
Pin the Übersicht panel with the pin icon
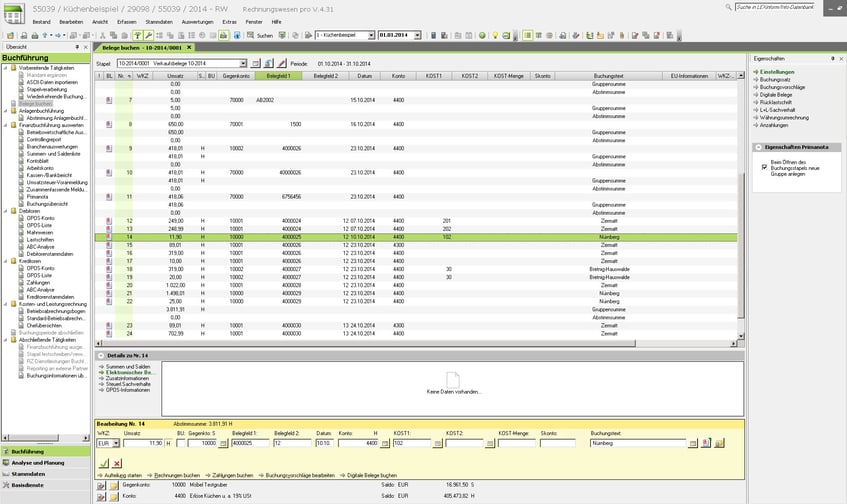click(x=77, y=47)
